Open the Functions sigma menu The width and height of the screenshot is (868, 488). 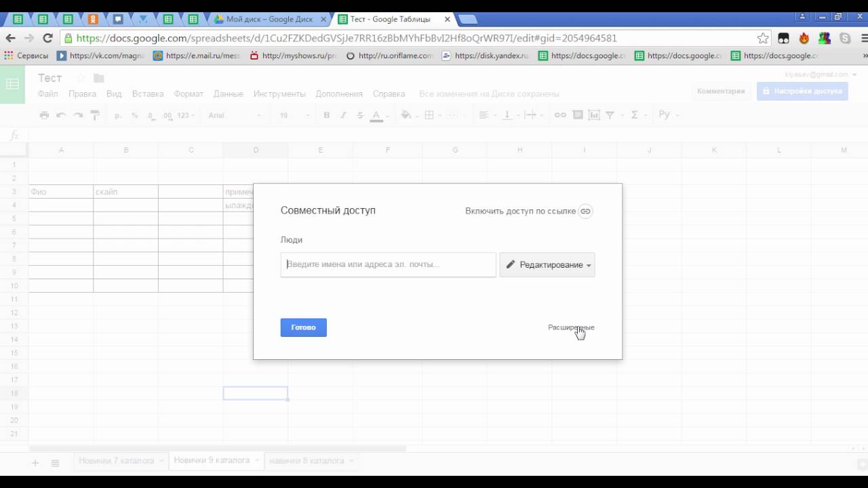tap(637, 115)
